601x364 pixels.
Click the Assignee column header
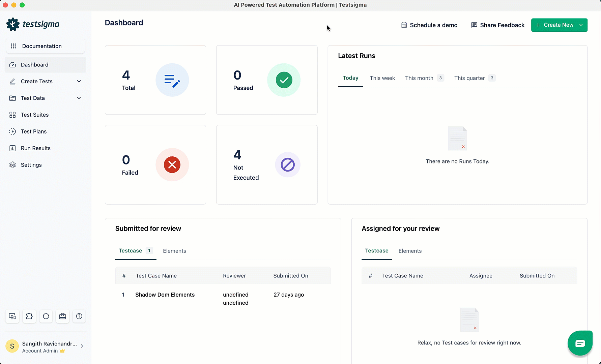(481, 276)
